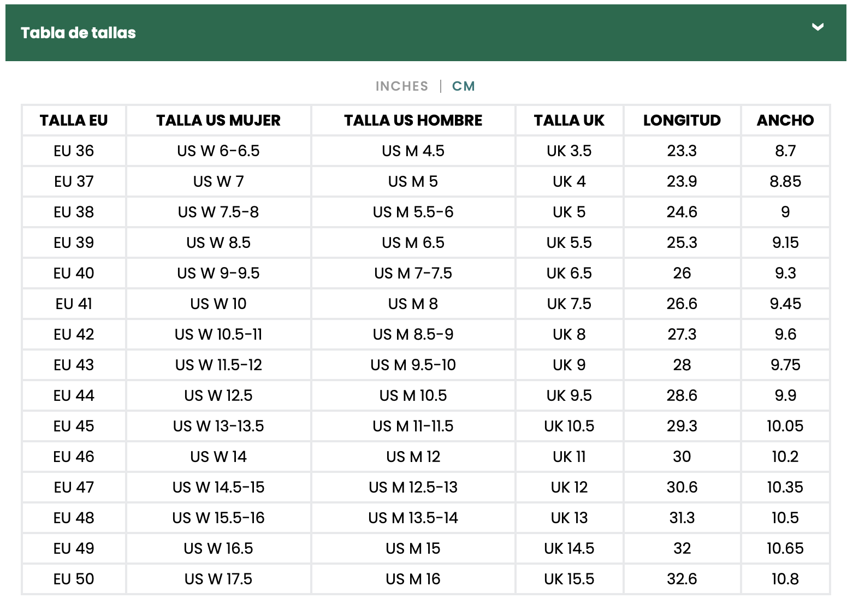
Task: Click the UK 9.5 cell
Action: tap(569, 395)
